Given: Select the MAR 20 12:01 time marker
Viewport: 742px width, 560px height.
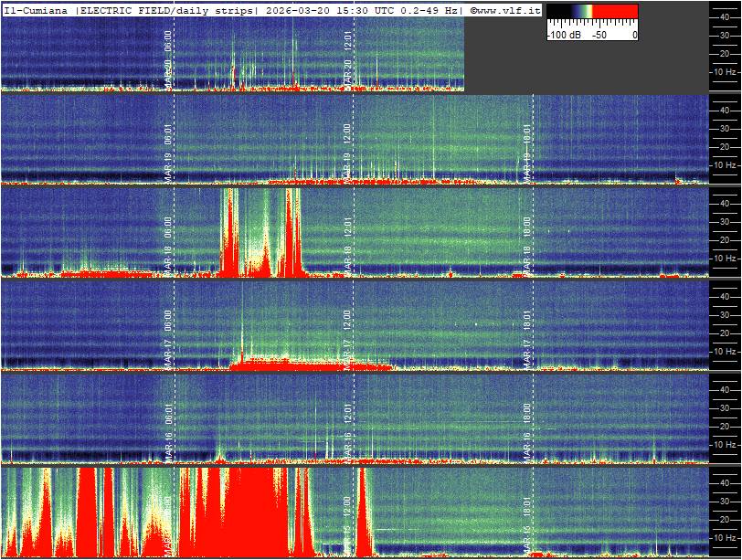Looking at the screenshot, I should click(x=348, y=57).
